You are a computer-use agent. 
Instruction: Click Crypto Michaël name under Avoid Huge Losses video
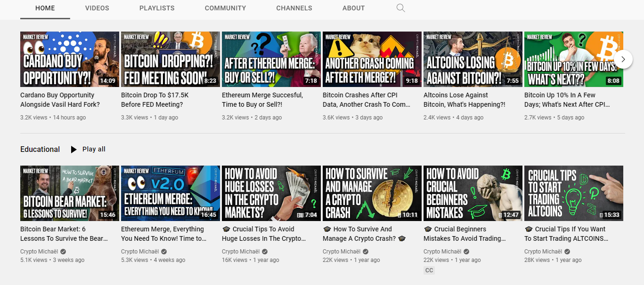(x=241, y=252)
